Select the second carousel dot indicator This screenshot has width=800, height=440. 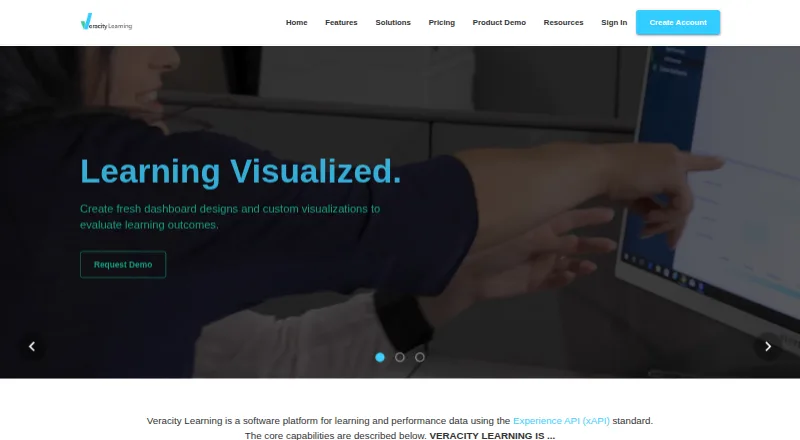[x=399, y=357]
